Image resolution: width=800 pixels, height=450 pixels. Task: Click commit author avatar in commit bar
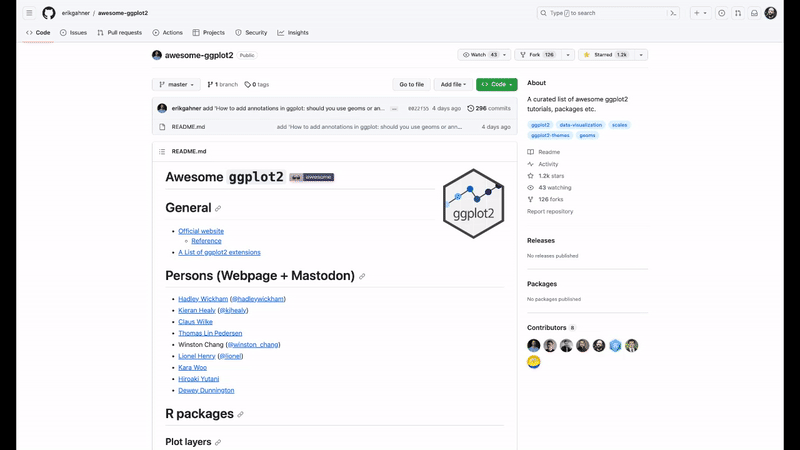[162, 108]
